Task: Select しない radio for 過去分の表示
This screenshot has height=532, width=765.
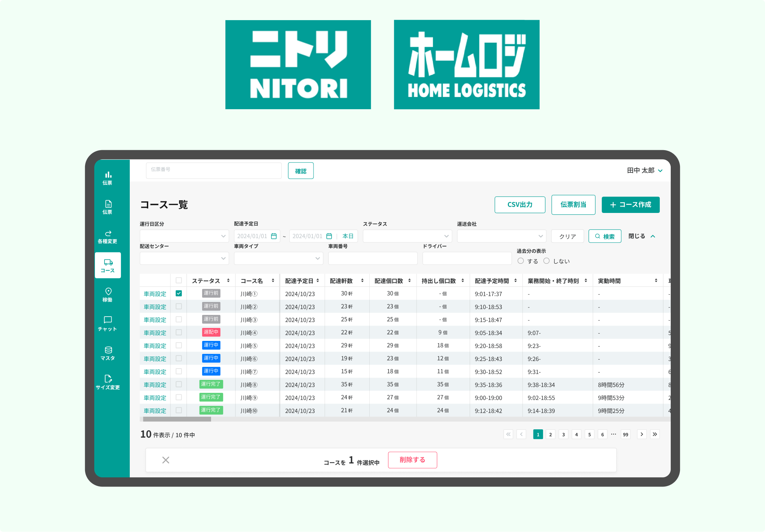Action: [x=546, y=261]
